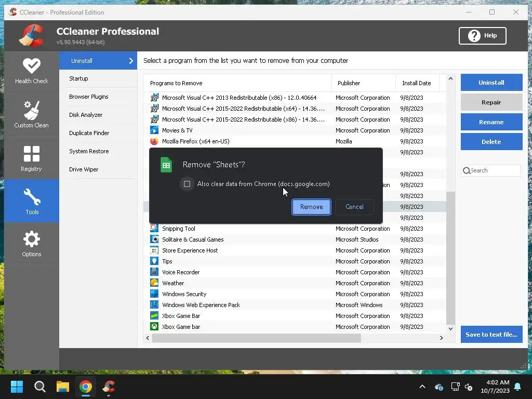
Task: Click the horizontal scrollbar thumb
Action: point(257,338)
